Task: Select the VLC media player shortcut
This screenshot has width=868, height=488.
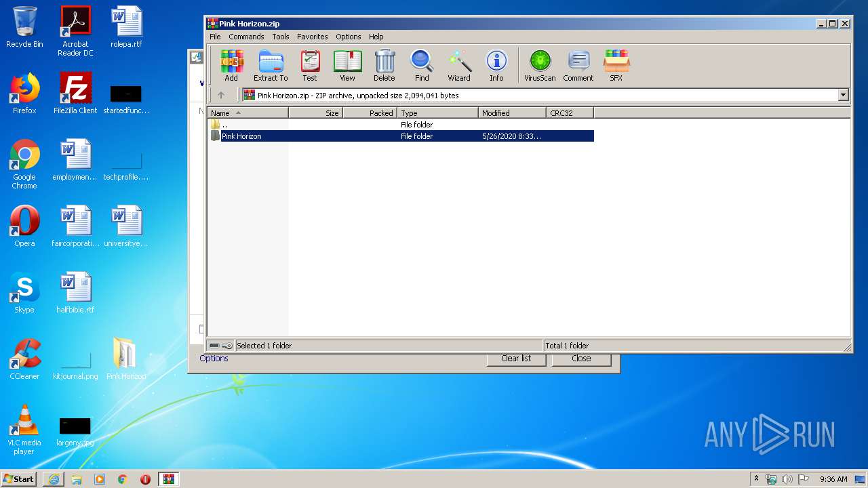Action: coord(24,430)
